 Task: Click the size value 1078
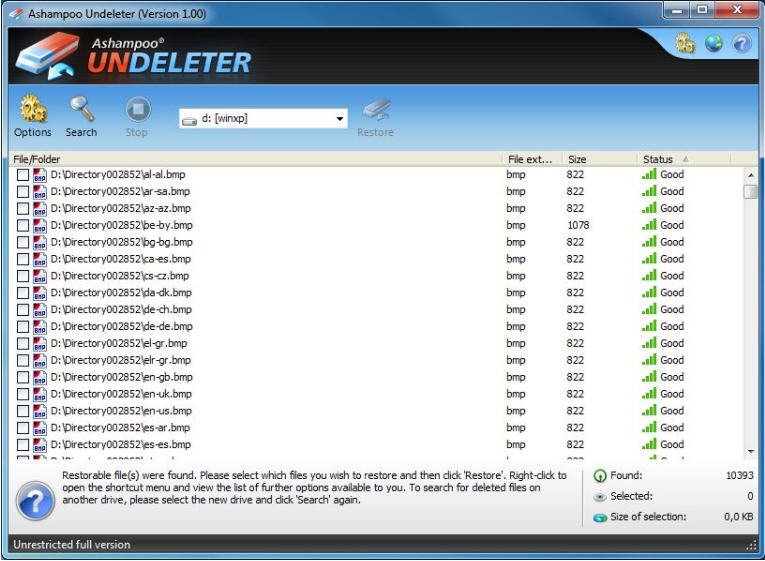coord(578,225)
